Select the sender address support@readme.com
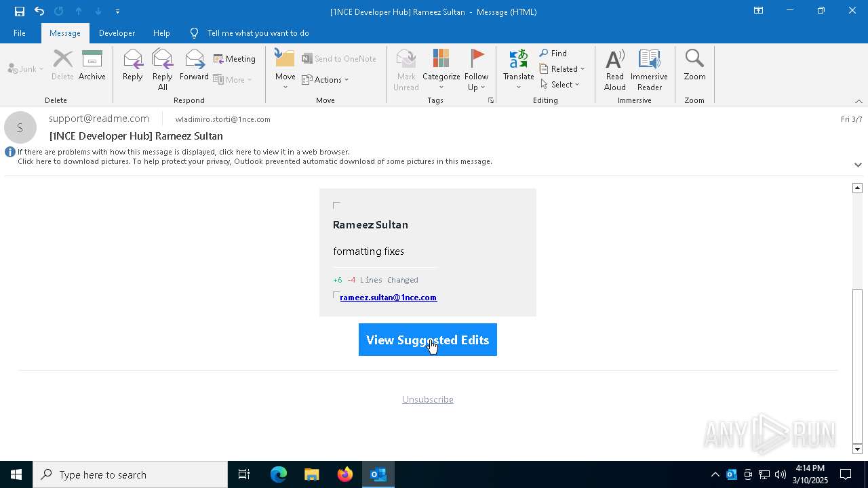The width and height of the screenshot is (868, 488). [x=99, y=119]
